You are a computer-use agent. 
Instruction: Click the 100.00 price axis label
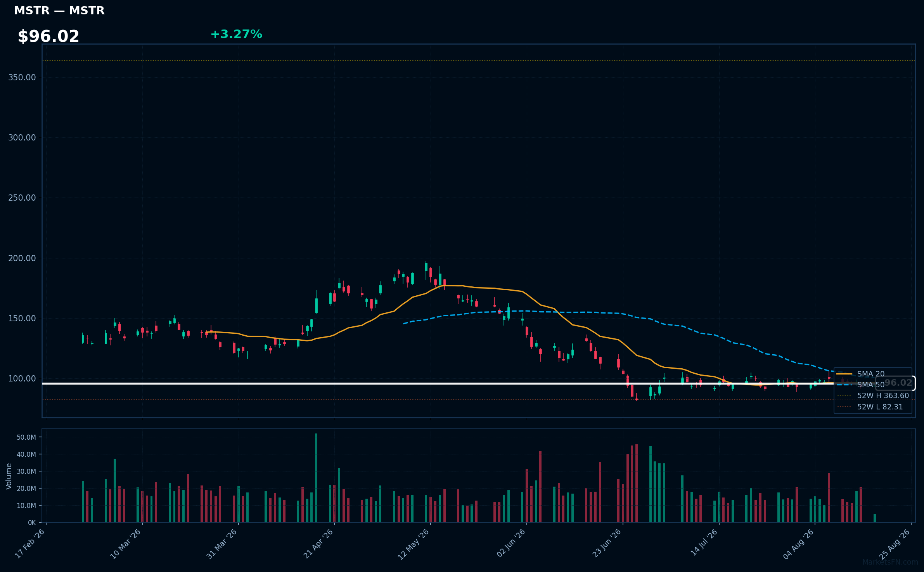22,378
